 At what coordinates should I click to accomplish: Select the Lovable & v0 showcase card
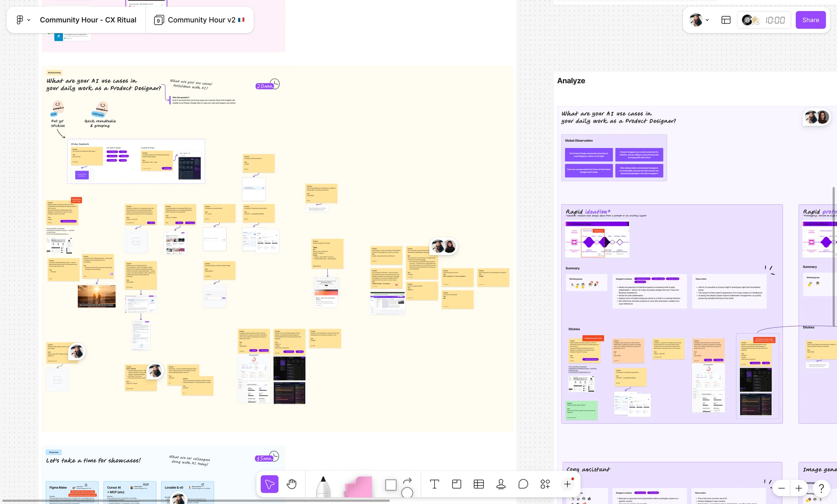pos(187,493)
